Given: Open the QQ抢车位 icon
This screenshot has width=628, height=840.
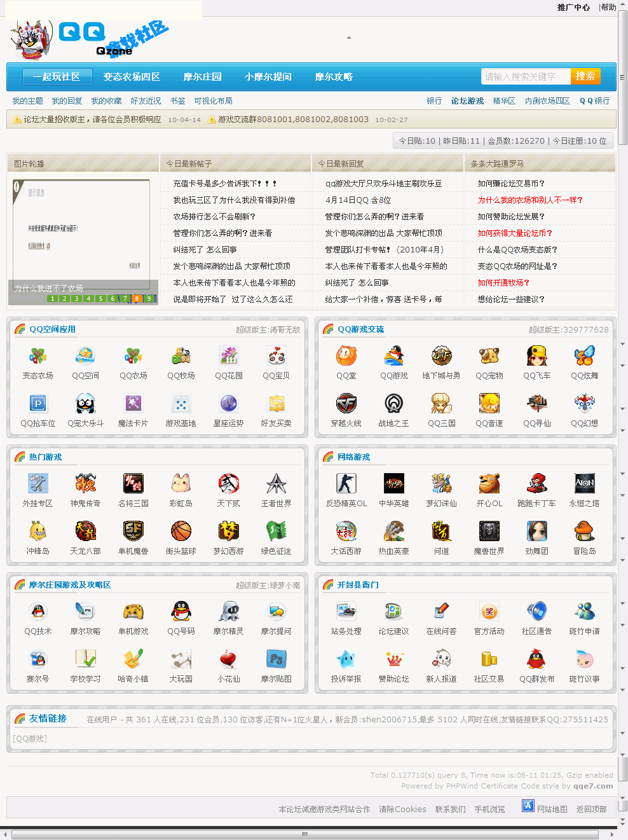Looking at the screenshot, I should [38, 404].
